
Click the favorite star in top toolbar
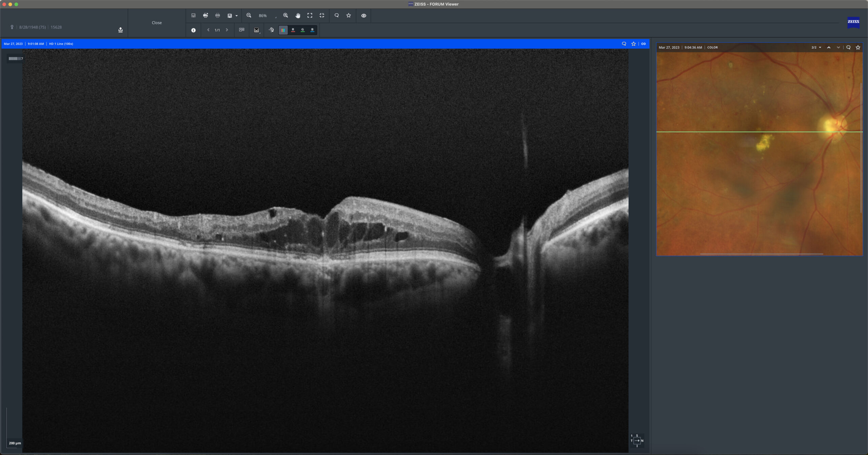click(x=349, y=16)
